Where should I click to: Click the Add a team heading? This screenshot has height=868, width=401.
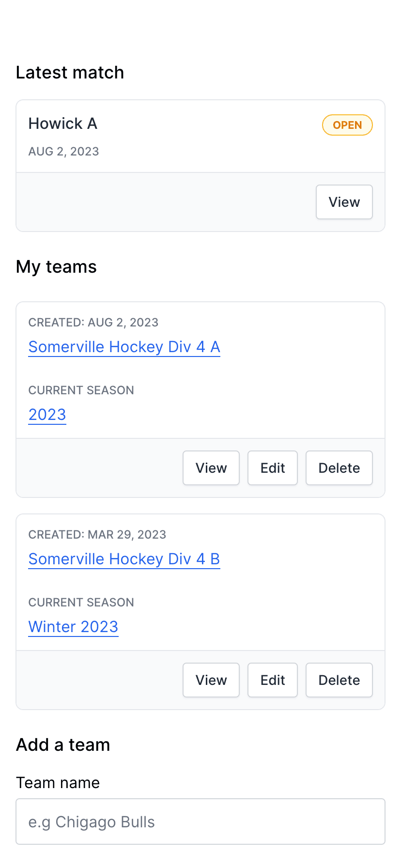point(63,744)
